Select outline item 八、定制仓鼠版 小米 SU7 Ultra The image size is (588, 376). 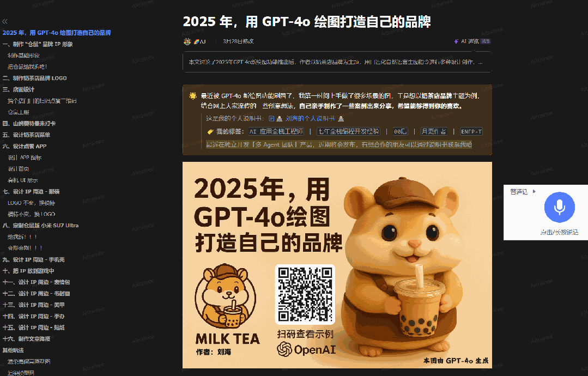pyautogui.click(x=40, y=225)
